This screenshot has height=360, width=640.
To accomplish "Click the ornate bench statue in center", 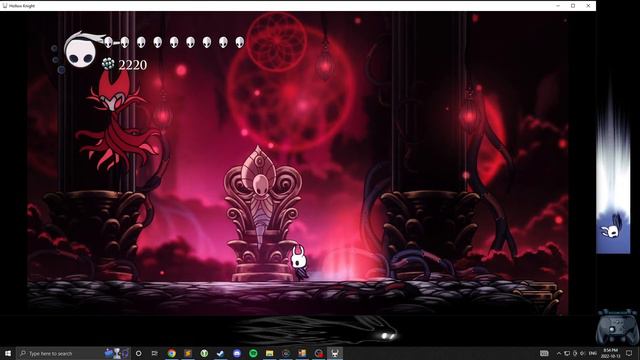I will coord(262,214).
